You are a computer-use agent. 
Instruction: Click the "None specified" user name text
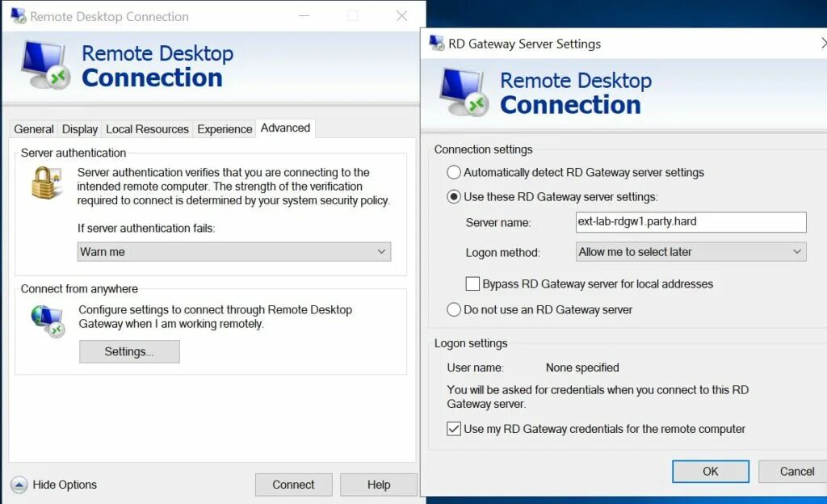point(582,367)
